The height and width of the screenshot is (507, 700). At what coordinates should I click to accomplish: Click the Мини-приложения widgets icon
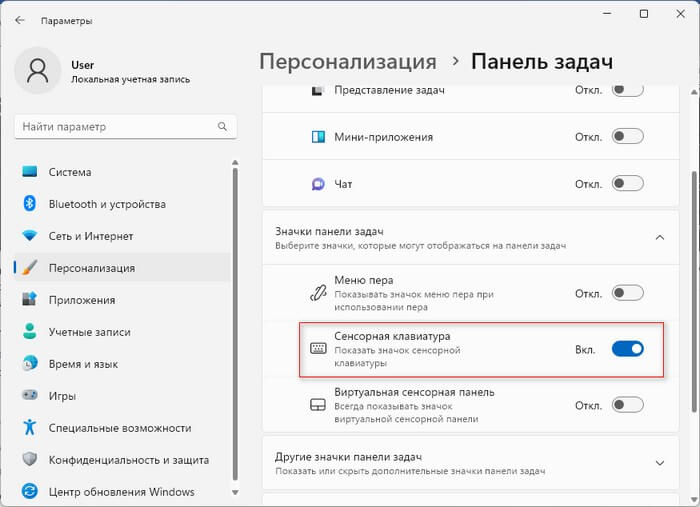(318, 137)
